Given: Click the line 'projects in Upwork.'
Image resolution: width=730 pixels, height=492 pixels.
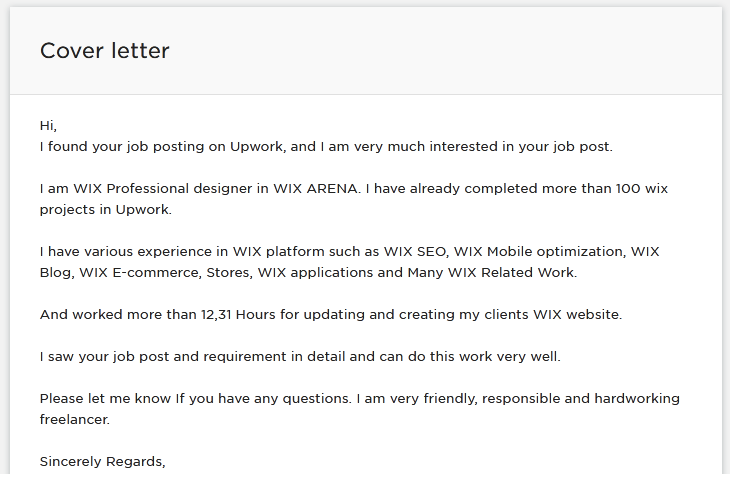Looking at the screenshot, I should (x=106, y=210).
